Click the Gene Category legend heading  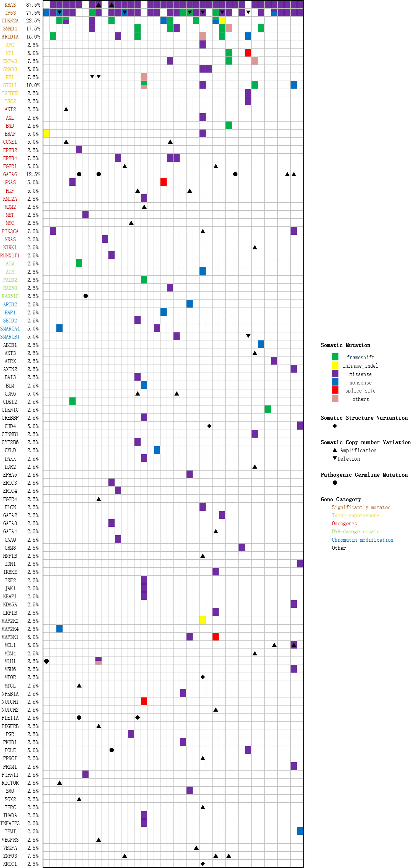point(341,499)
